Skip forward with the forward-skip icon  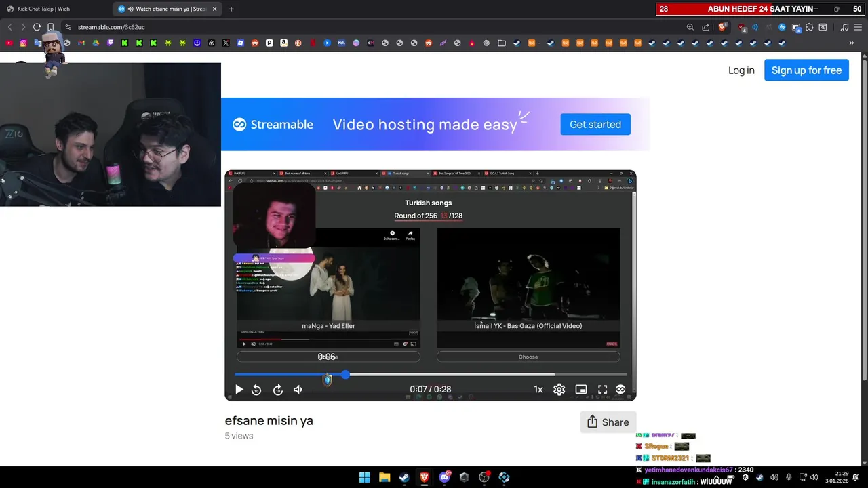point(277,390)
